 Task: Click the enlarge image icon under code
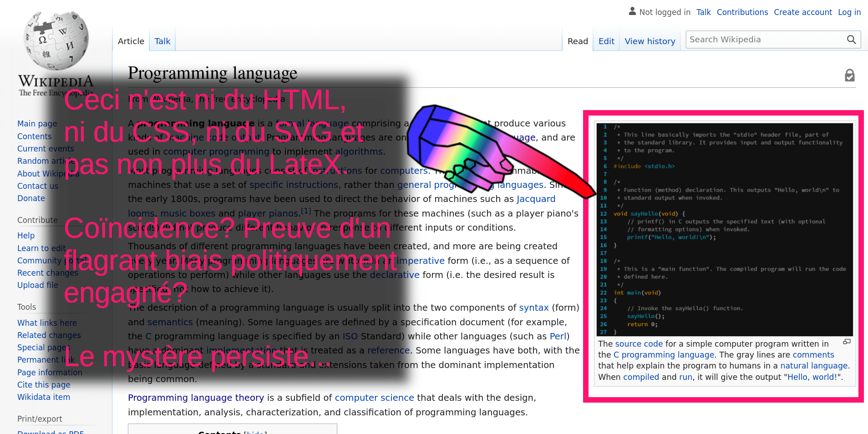click(847, 342)
